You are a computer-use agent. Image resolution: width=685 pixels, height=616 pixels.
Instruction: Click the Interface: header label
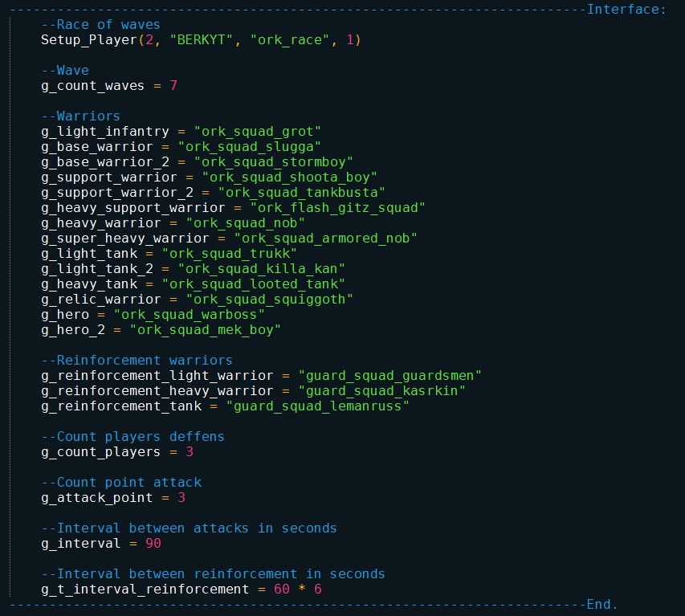click(x=626, y=9)
